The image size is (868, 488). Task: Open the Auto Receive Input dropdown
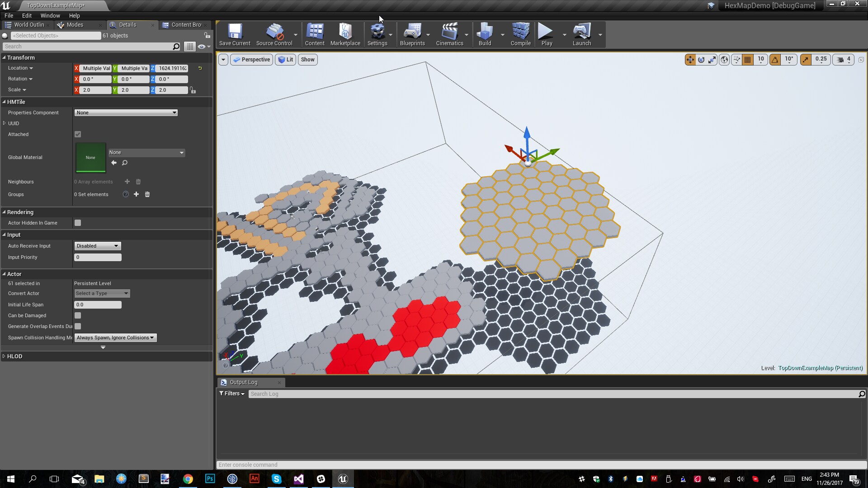(97, 246)
